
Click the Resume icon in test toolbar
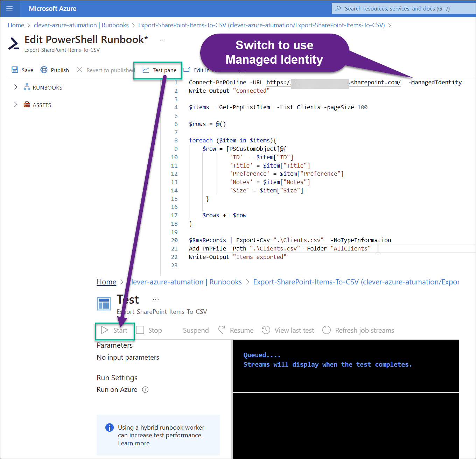[222, 330]
